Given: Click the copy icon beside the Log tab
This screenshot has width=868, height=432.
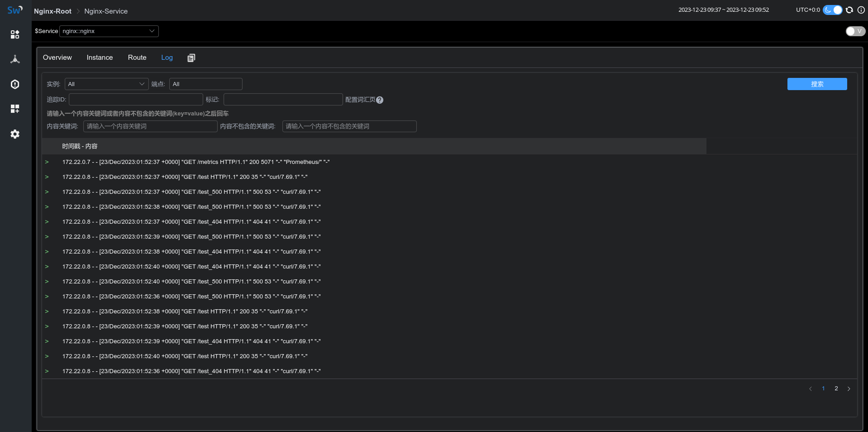Looking at the screenshot, I should click(191, 58).
